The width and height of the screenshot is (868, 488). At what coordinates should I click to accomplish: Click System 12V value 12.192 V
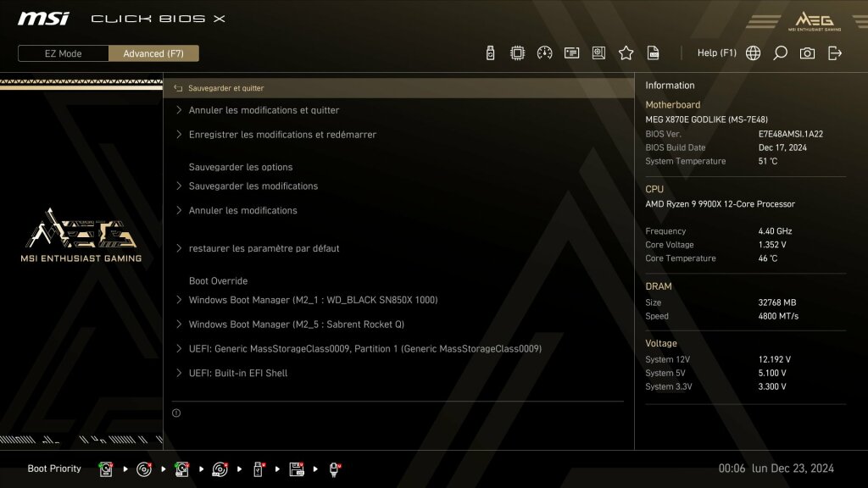[775, 359]
